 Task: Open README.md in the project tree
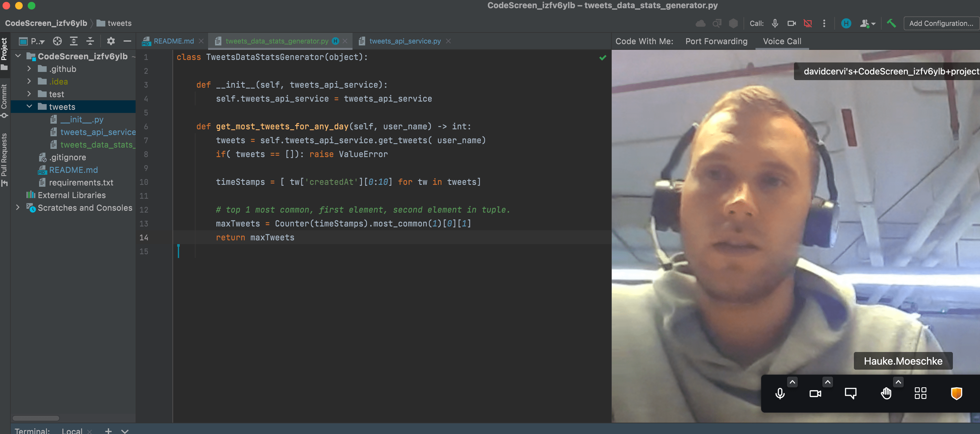pos(73,170)
